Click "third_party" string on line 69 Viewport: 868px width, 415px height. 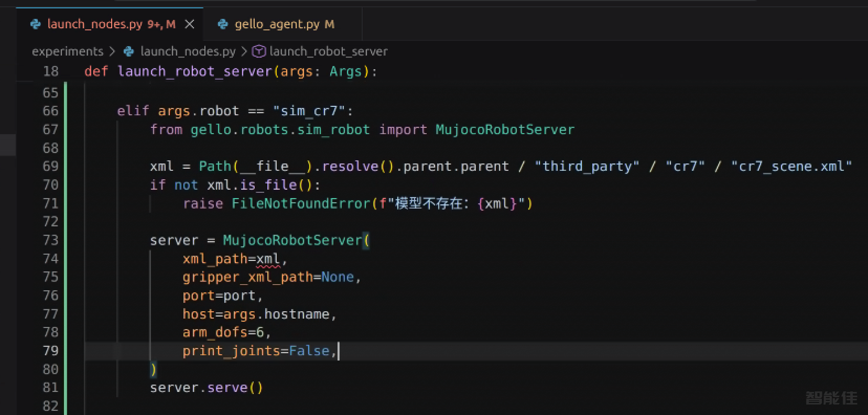click(x=587, y=166)
